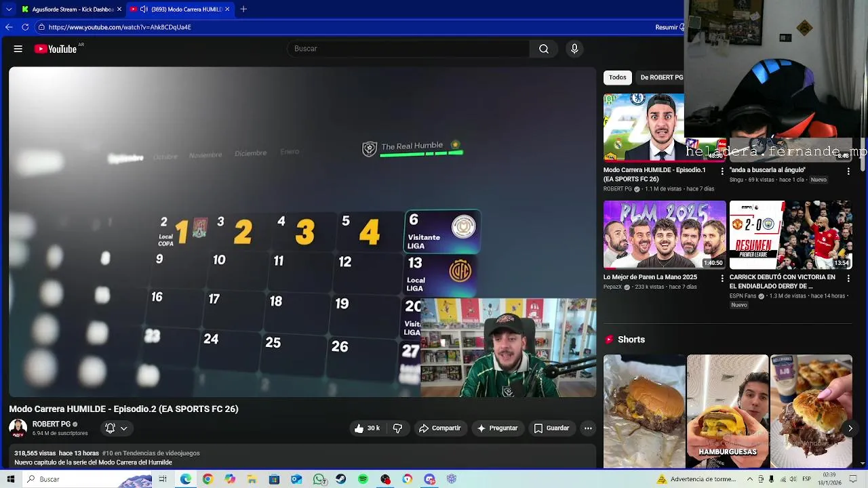The width and height of the screenshot is (868, 488).
Task: Click the search magnifier button
Action: 544,49
